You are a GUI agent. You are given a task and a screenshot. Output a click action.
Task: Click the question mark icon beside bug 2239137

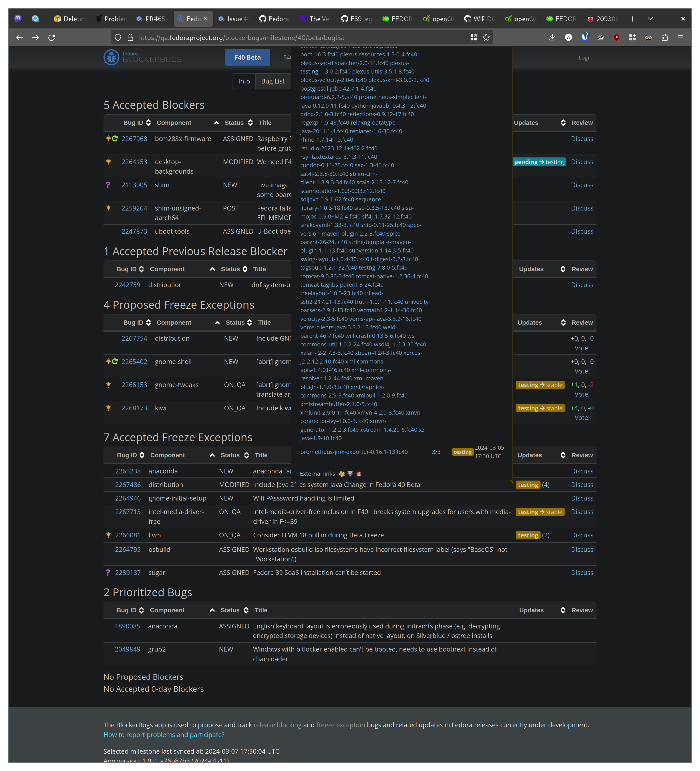pos(108,573)
